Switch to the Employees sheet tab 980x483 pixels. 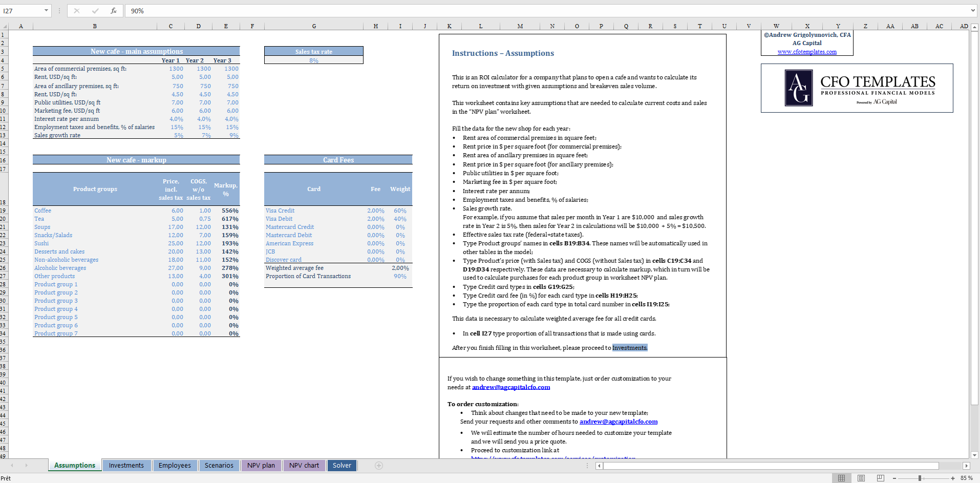175,466
